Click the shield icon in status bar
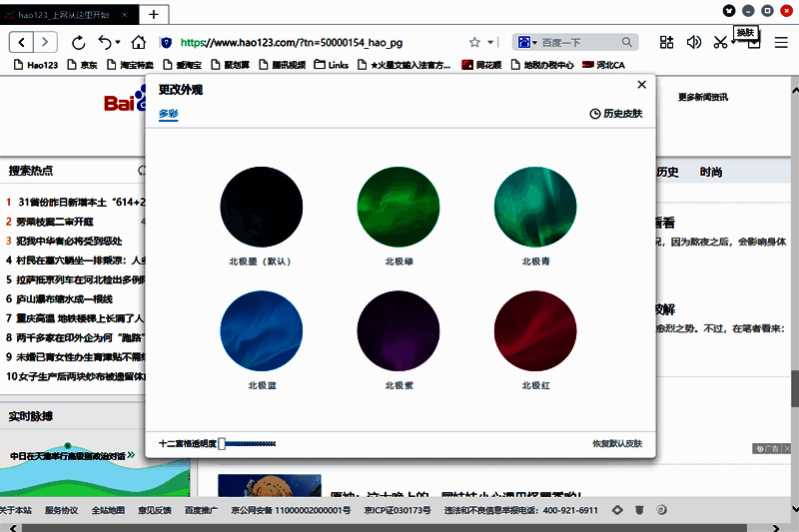The image size is (799, 532). [639, 510]
